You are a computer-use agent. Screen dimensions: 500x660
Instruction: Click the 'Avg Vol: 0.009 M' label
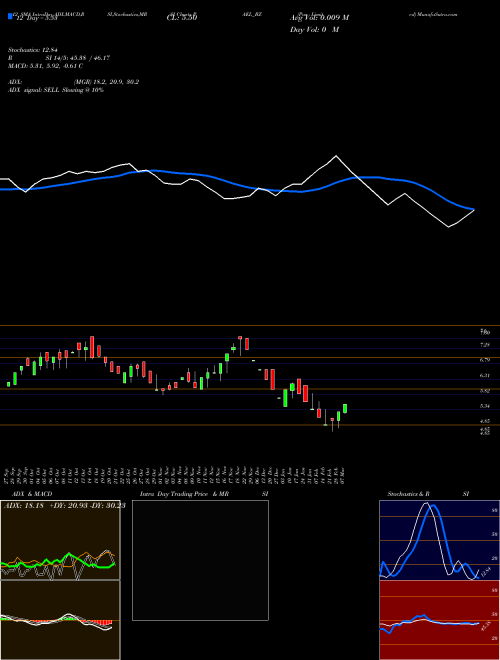tap(319, 18)
